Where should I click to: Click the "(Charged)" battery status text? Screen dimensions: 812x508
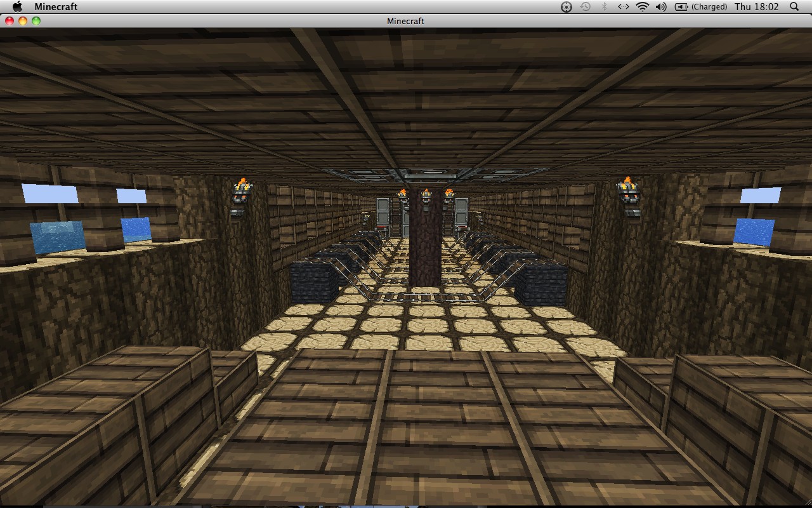coord(709,6)
